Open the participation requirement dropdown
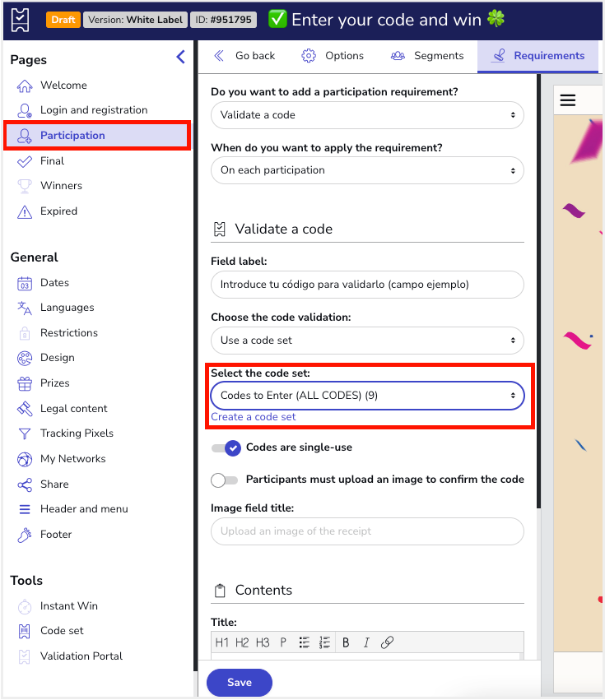The width and height of the screenshot is (605, 700). [x=367, y=115]
